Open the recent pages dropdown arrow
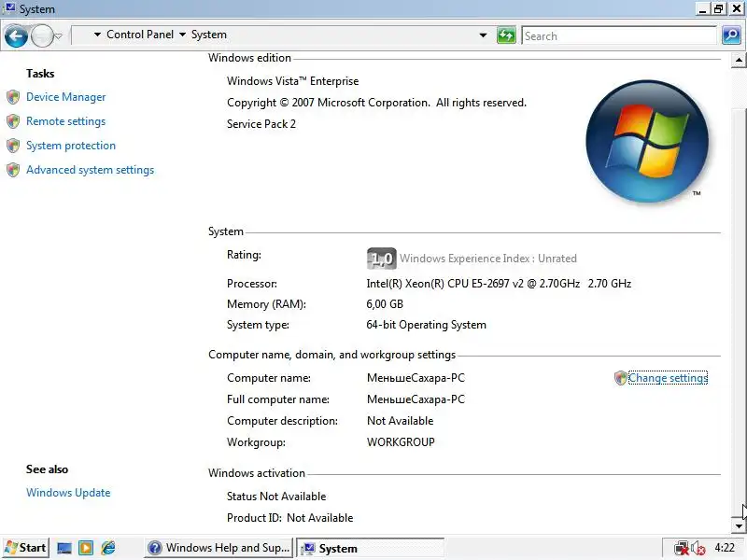 [58, 36]
